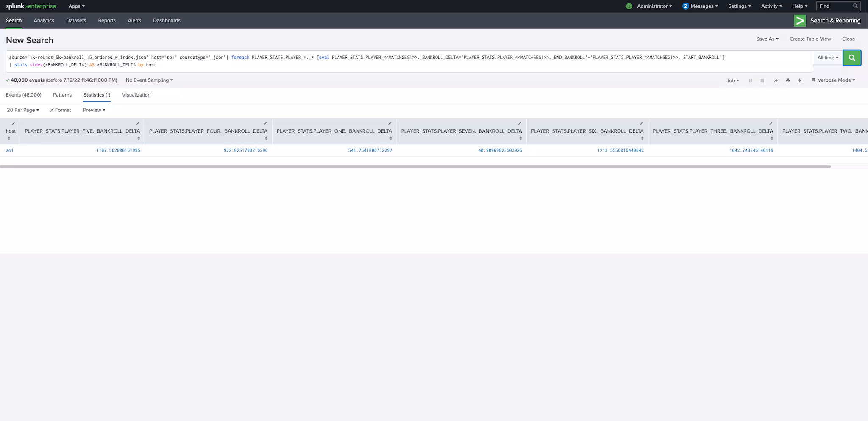This screenshot has width=868, height=421.
Task: Open the Dashboards navigation item
Action: click(x=167, y=20)
